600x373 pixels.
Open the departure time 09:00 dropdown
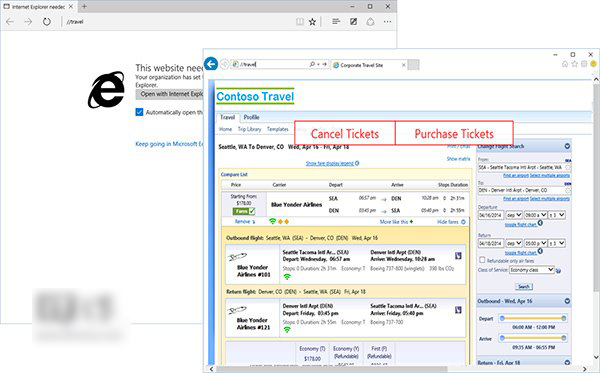point(535,215)
